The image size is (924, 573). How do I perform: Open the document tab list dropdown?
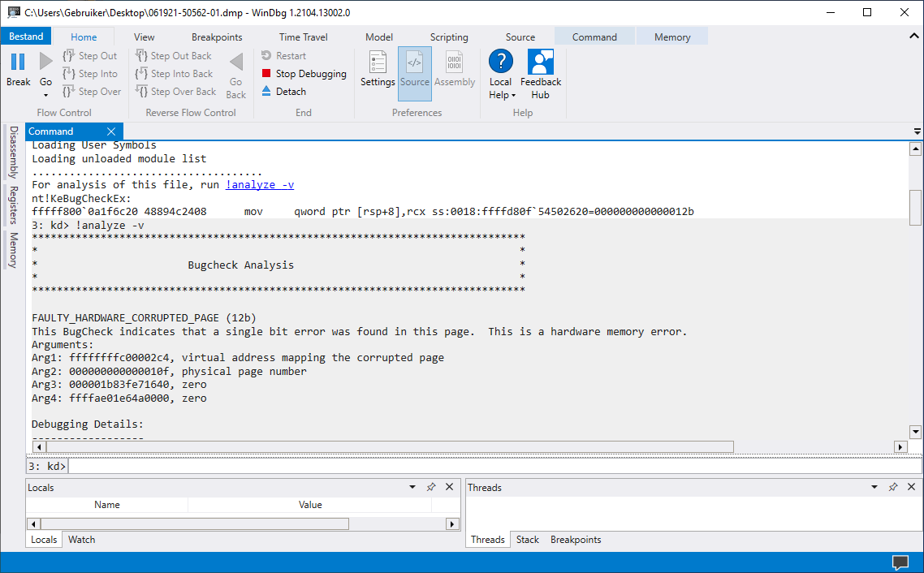coord(917,131)
